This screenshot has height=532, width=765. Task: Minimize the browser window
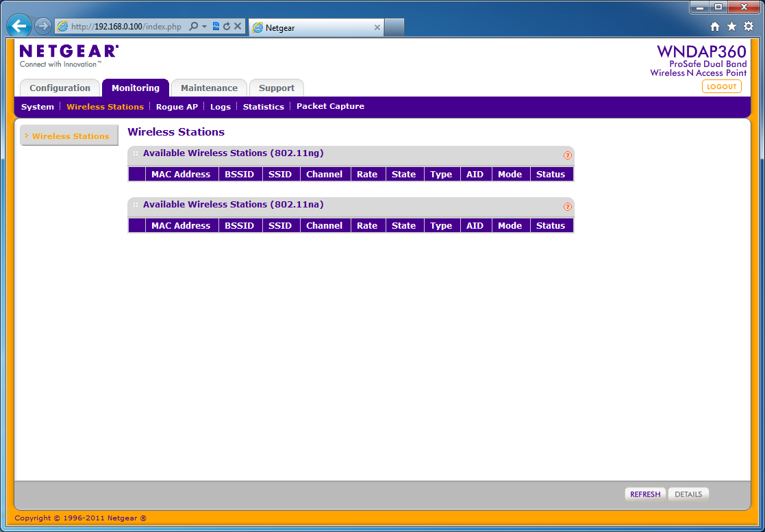tap(700, 7)
